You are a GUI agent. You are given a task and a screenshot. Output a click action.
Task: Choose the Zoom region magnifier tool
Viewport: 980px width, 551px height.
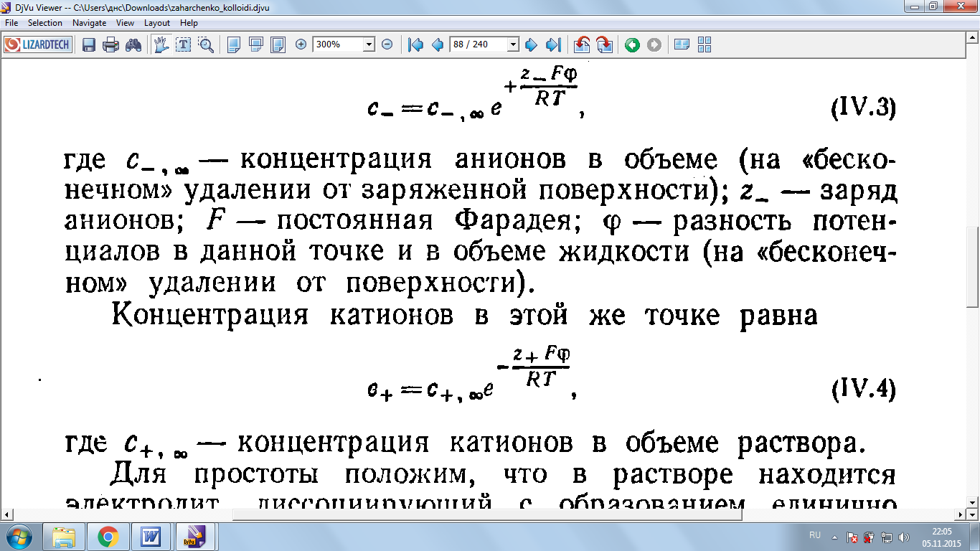(206, 44)
